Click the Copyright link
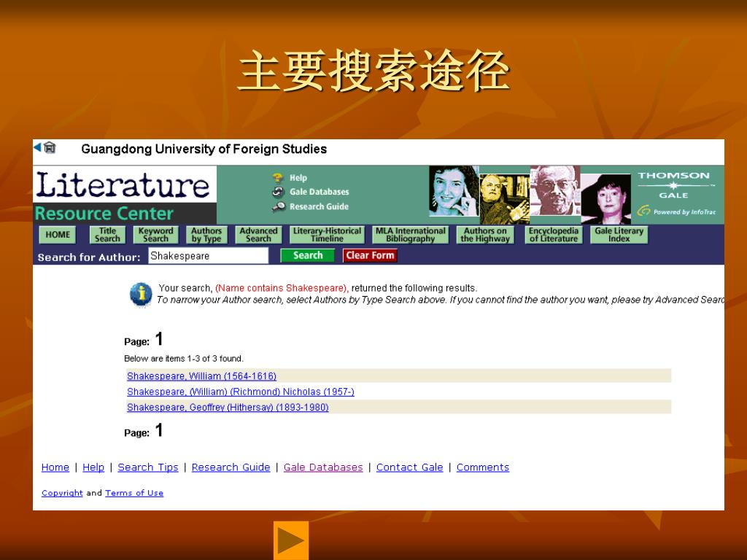Screen dimensions: 747x560 pyautogui.click(x=62, y=493)
